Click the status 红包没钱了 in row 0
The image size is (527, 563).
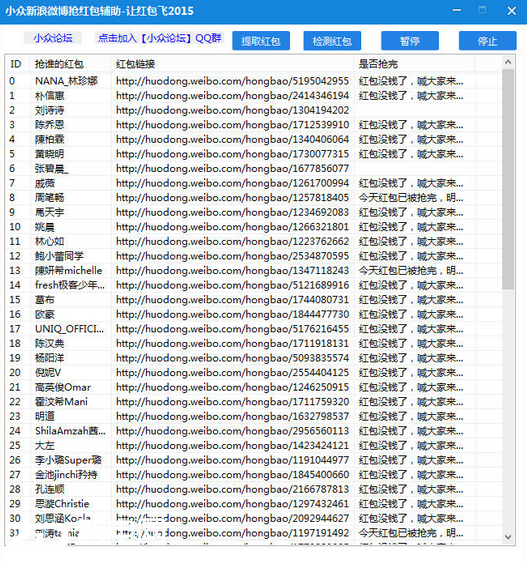coord(411,81)
